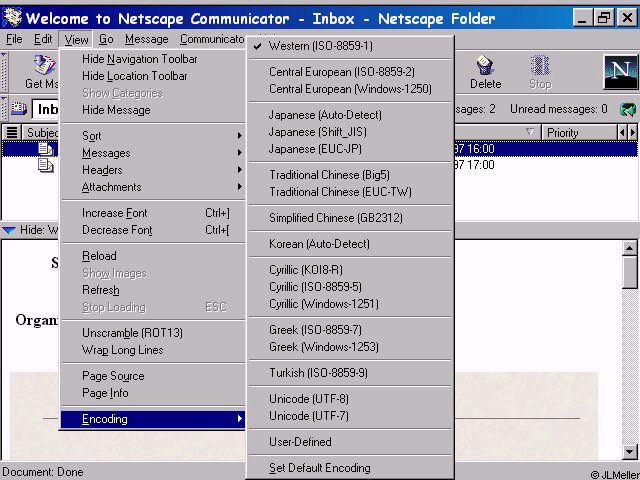Screen dimensions: 640x480
Task: Select Japanese (EUC-JP) encoding
Action: click(x=351, y=149)
